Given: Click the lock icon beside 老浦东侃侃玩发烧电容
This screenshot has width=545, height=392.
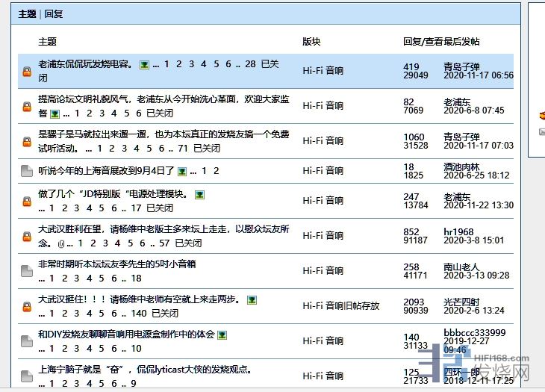Looking at the screenshot, I should point(27,72).
